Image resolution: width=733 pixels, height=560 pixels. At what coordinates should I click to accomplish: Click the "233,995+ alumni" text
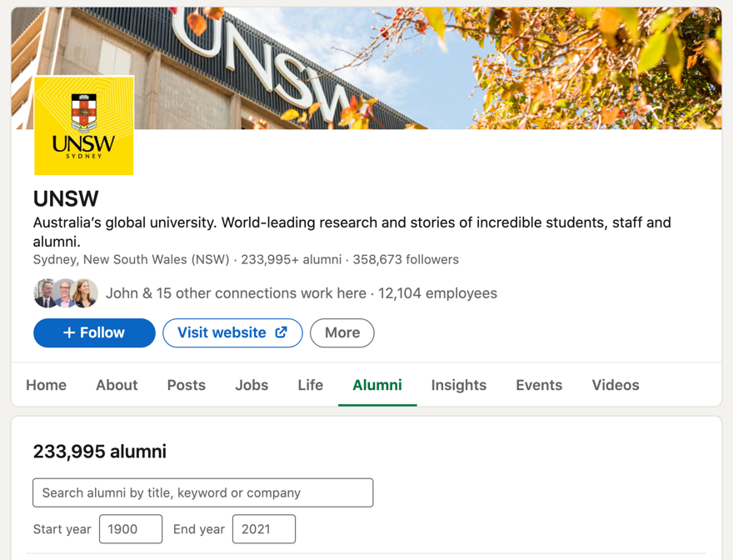[x=292, y=260]
